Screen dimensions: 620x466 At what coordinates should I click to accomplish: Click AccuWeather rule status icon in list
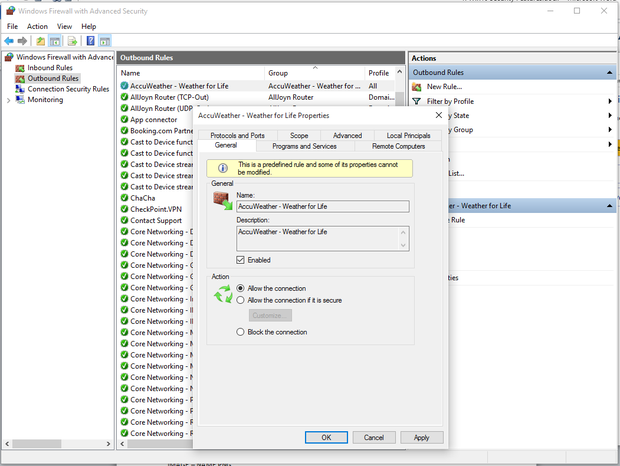[124, 86]
